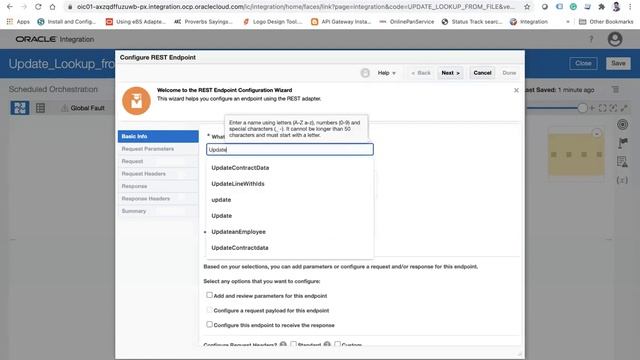Open the Help dropdown
640x360 pixels.
click(386, 73)
